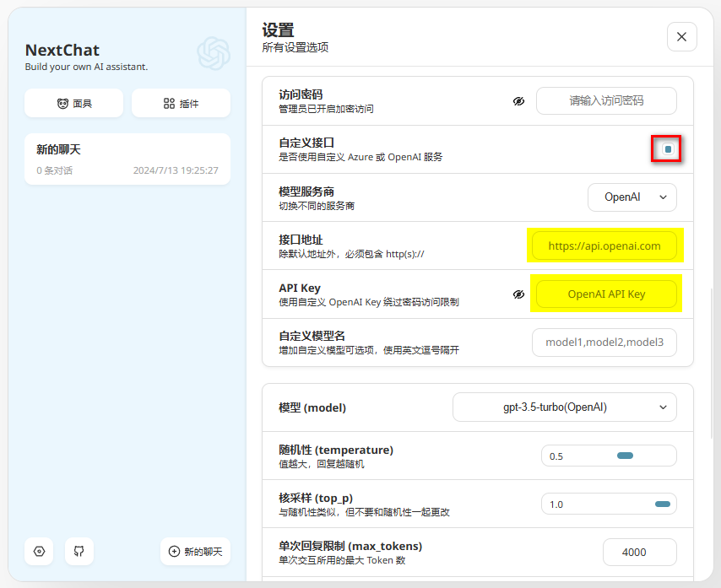Click the 0 条对话 count text
Image resolution: width=721 pixels, height=588 pixels.
(x=54, y=170)
